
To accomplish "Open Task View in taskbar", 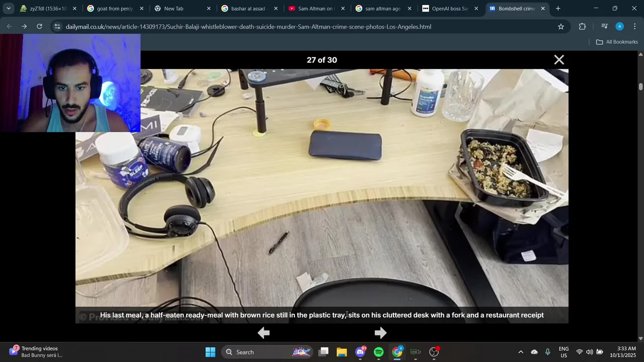I will click(324, 352).
